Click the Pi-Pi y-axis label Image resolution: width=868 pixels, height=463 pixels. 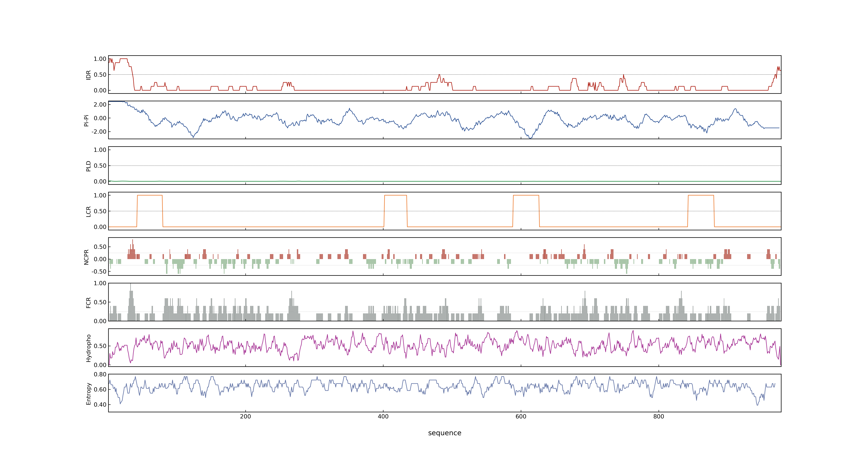86,120
